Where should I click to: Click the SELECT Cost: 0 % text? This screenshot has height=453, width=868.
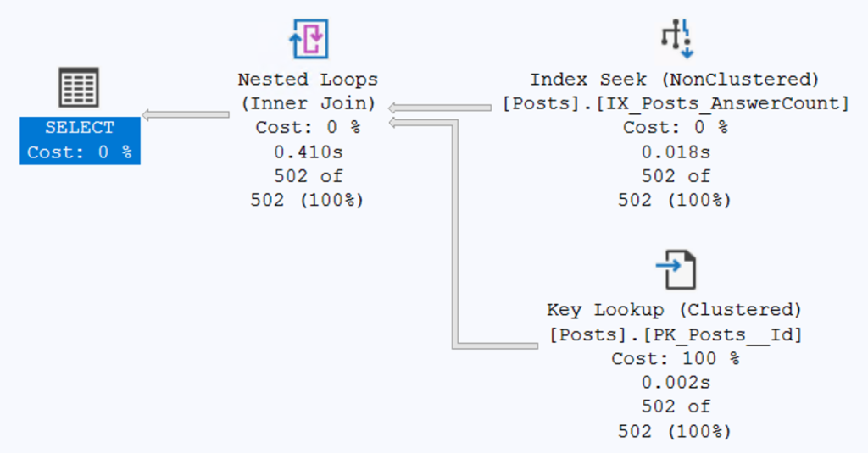[x=80, y=152]
